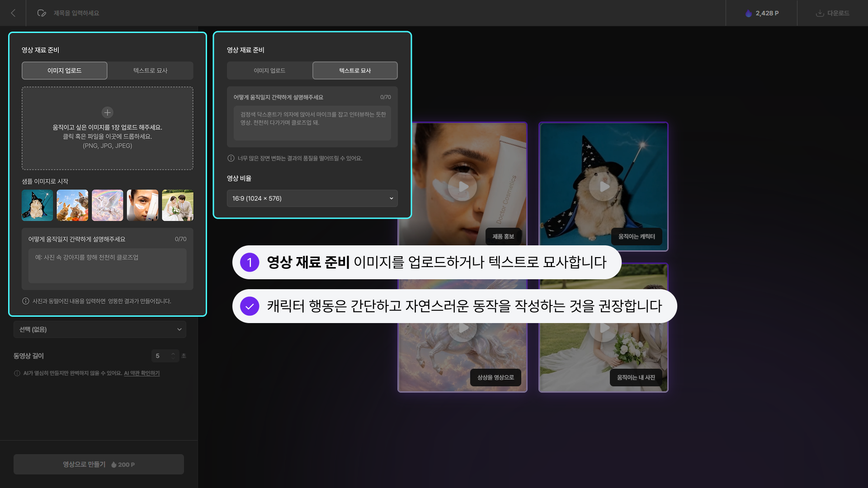Select the 텍스트로 묘사 tab in left panel
The width and height of the screenshot is (868, 488).
point(151,70)
